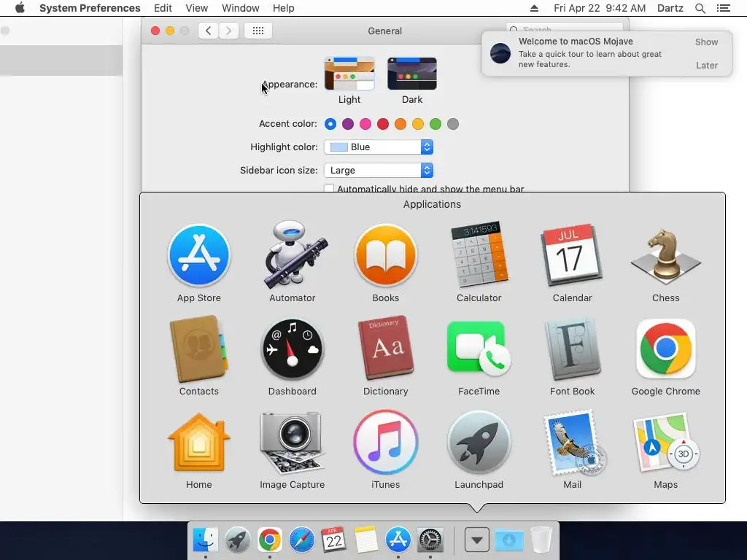The height and width of the screenshot is (560, 747).
Task: Click App Store icon in the Dock
Action: click(398, 540)
